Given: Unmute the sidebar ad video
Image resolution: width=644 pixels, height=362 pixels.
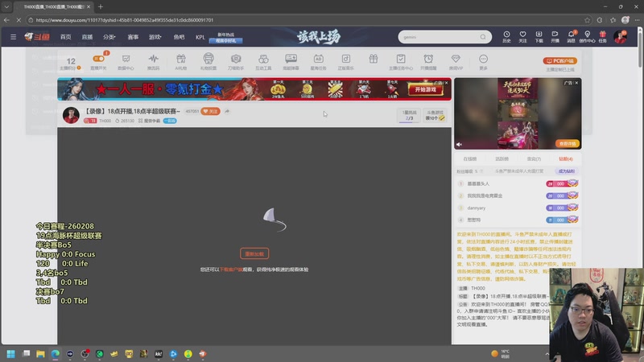Looking at the screenshot, I should click(459, 145).
